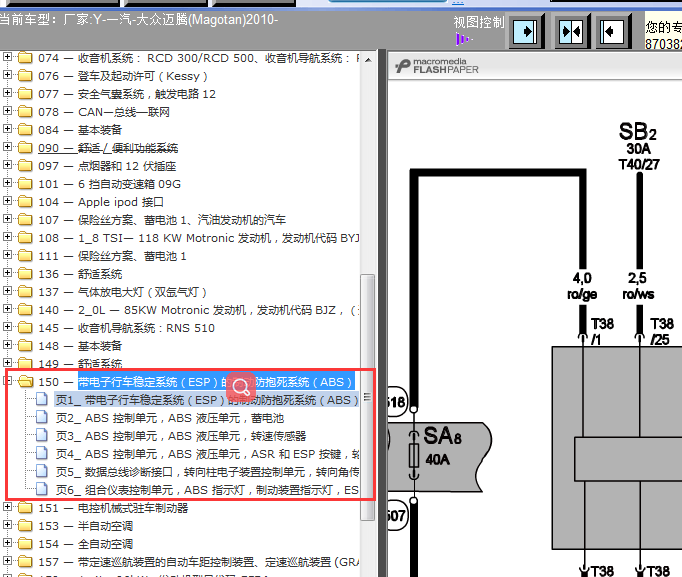Open folder icon for 107 保险丝方案
The width and height of the screenshot is (682, 577).
coord(25,220)
